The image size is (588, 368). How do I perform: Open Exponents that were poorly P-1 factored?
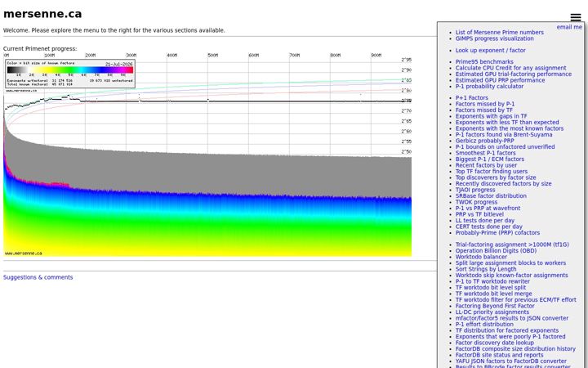pyautogui.click(x=510, y=336)
